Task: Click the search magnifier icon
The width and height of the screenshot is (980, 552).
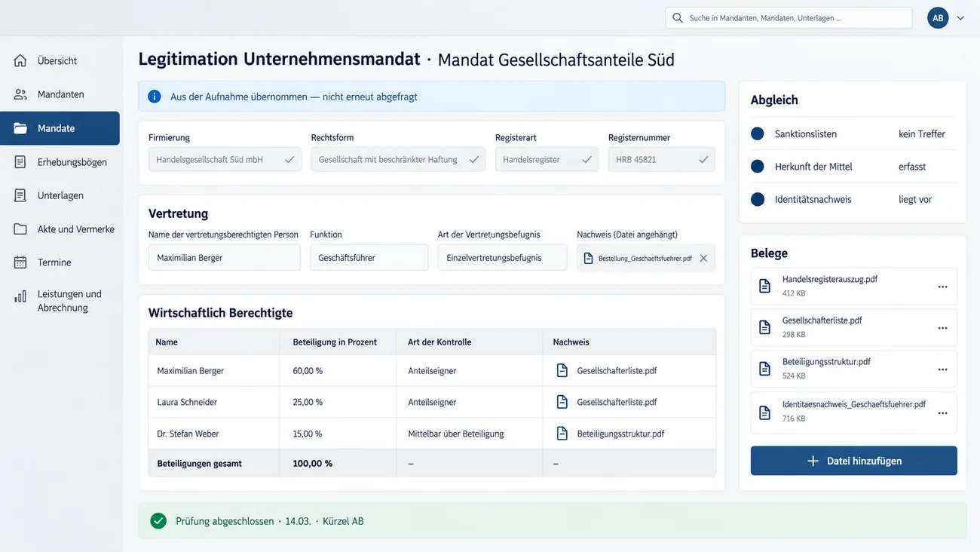Action: (x=678, y=18)
